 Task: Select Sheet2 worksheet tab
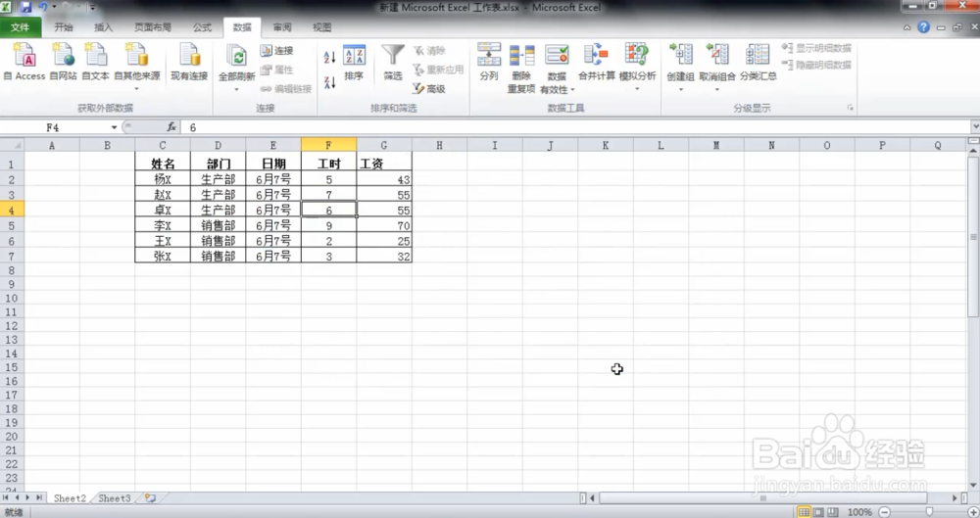click(70, 498)
